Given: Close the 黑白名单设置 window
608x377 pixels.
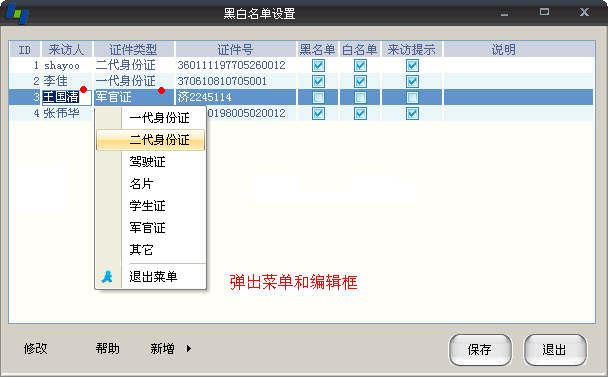Looking at the screenshot, I should point(584,12).
